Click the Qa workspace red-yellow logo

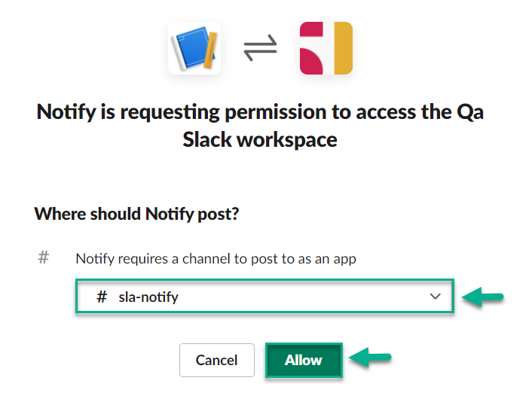[326, 48]
